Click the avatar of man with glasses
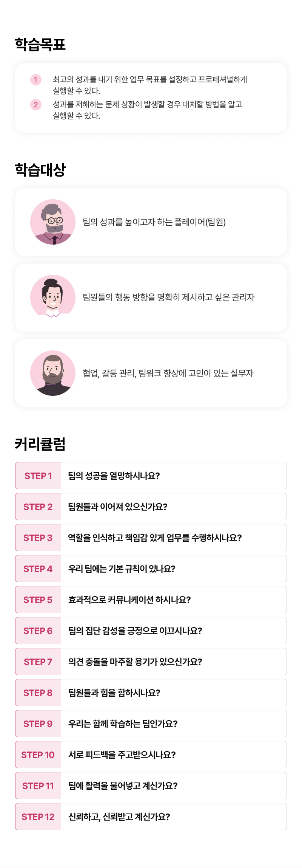302x868 pixels. 53,222
